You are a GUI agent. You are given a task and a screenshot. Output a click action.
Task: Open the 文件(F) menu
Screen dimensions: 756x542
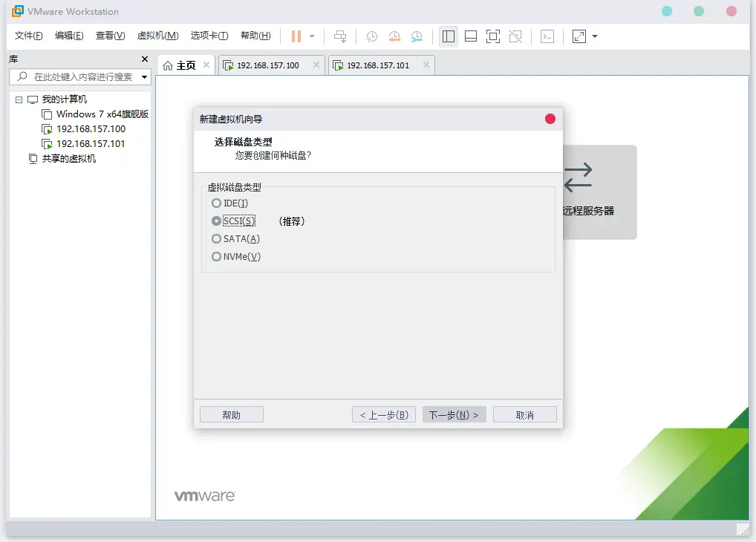28,36
